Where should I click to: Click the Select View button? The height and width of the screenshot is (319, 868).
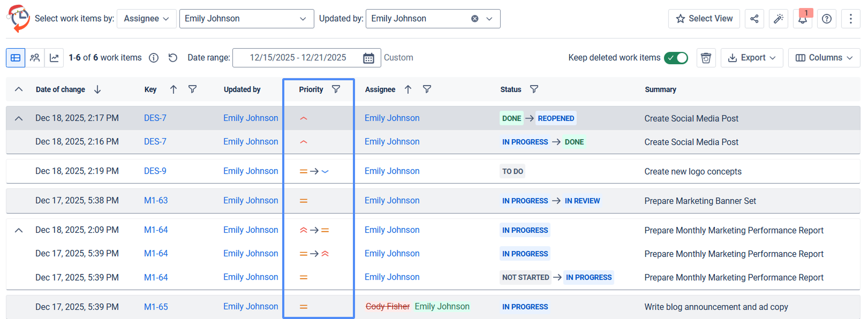pyautogui.click(x=704, y=19)
